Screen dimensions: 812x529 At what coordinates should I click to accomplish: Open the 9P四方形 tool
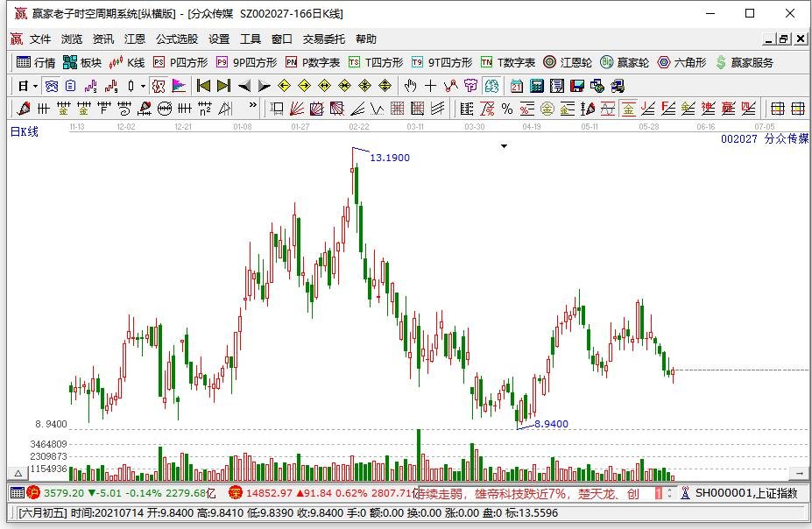pos(246,63)
